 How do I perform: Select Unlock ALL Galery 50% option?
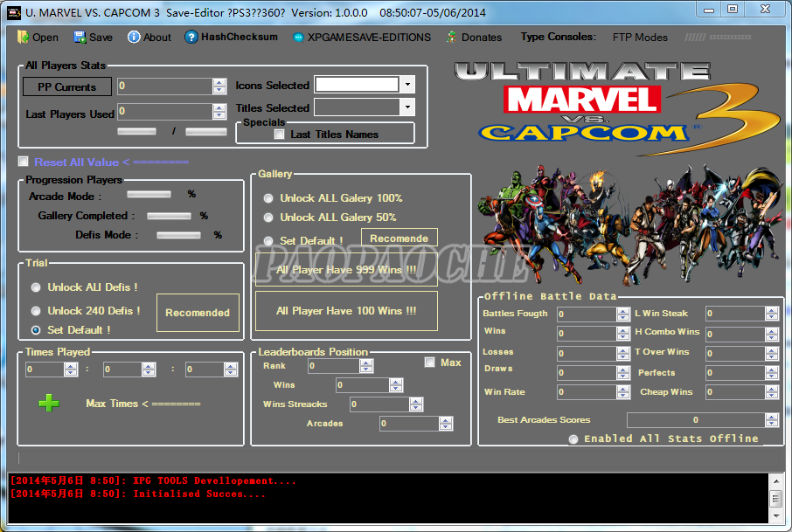point(268,218)
